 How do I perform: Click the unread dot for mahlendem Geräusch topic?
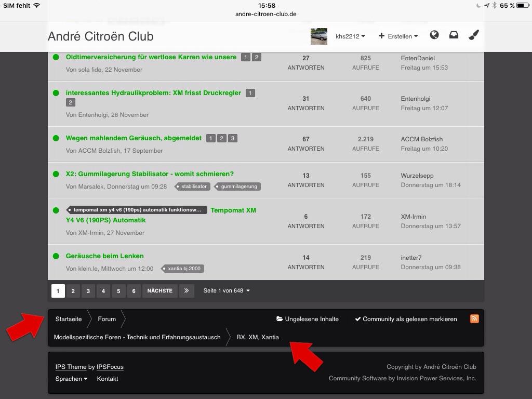(x=56, y=138)
